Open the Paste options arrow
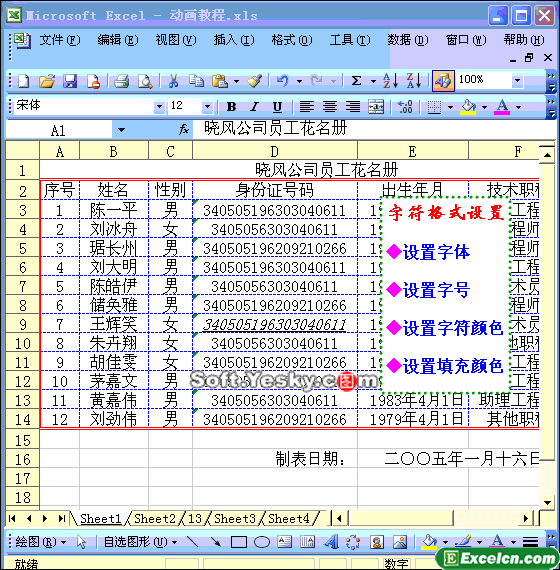The height and width of the screenshot is (570, 560). point(236,81)
